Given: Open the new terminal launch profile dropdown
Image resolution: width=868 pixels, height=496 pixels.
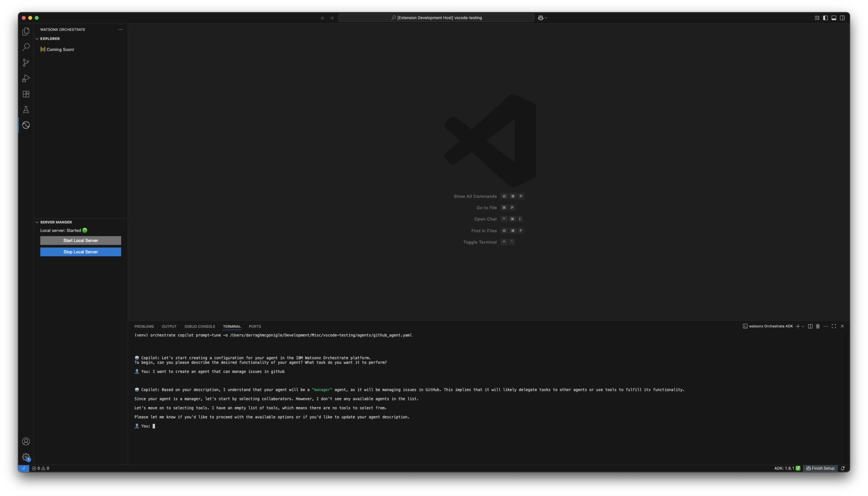Looking at the screenshot, I should pyautogui.click(x=803, y=326).
